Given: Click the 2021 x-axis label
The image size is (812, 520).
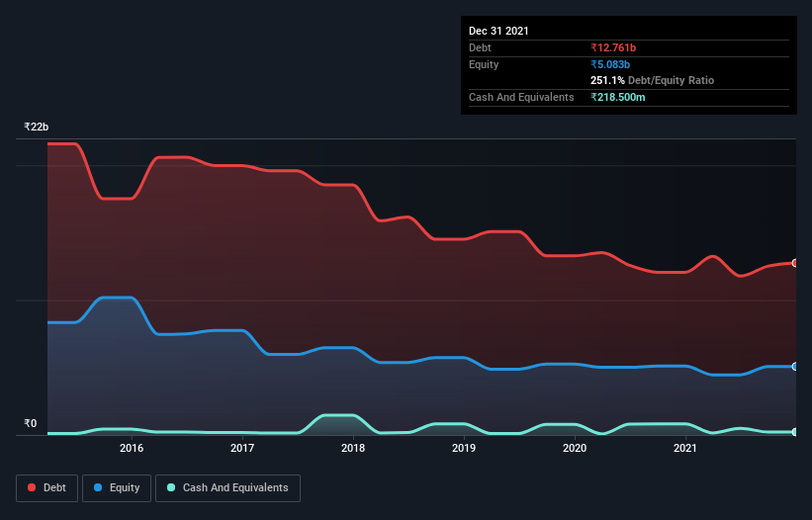Looking at the screenshot, I should (685, 448).
